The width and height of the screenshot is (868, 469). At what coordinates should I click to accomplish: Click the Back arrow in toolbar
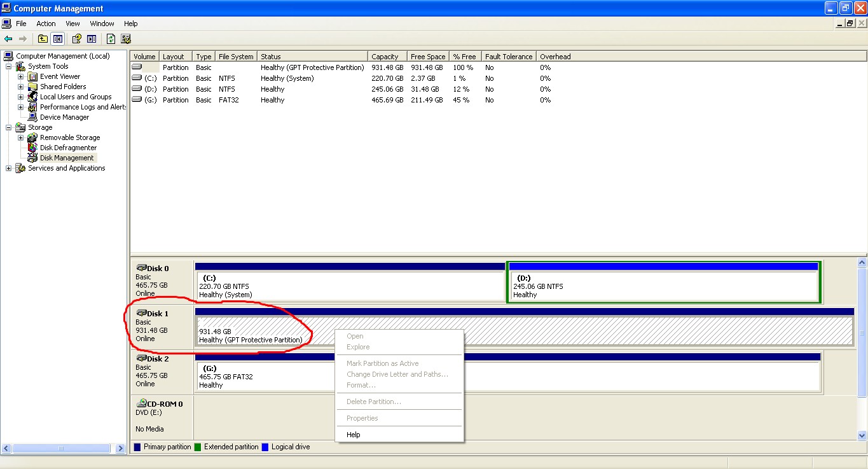tap(8, 39)
